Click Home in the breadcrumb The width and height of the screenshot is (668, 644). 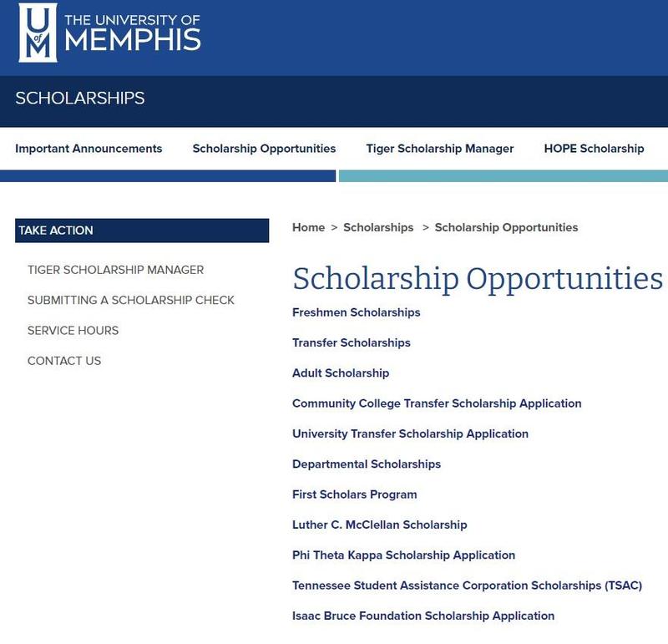coord(308,227)
